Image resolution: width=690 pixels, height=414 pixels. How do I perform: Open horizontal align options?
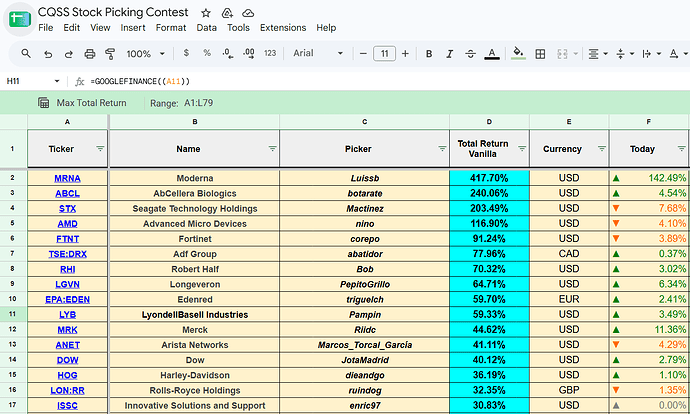(598, 54)
